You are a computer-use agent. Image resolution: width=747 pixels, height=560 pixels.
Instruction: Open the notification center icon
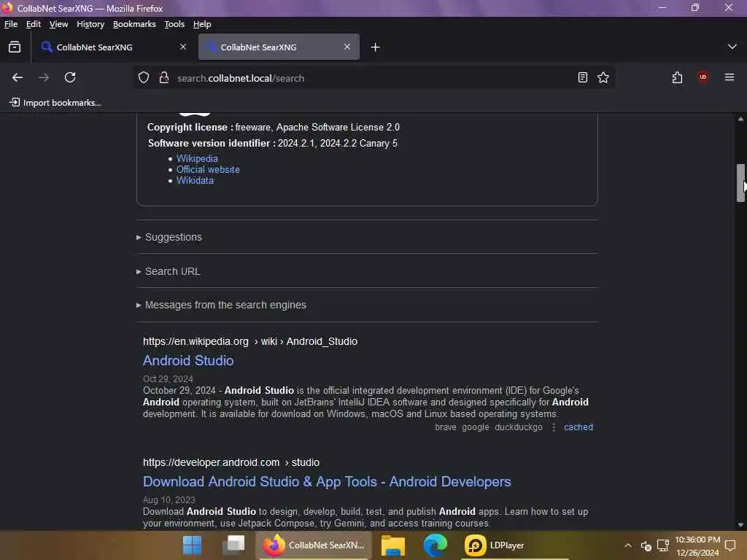[x=729, y=545]
